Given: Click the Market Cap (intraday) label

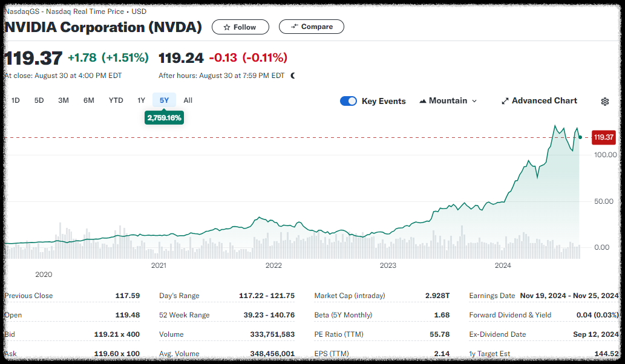Looking at the screenshot, I should 350,296.
